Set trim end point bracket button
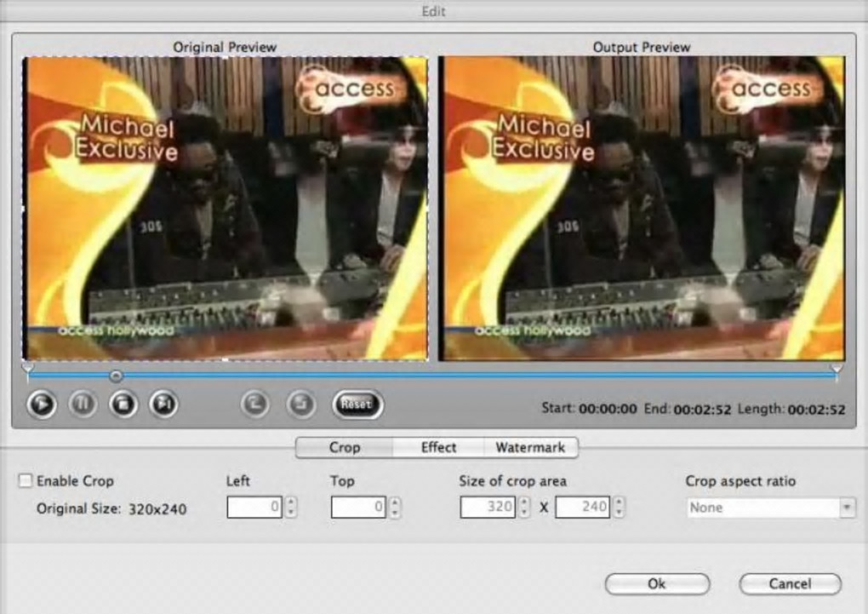This screenshot has height=614, width=868. pos(301,404)
